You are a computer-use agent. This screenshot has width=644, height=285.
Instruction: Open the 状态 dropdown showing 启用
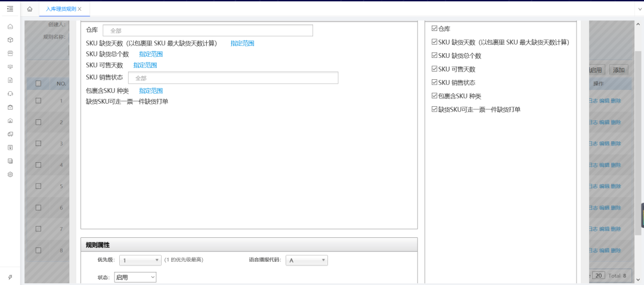click(135, 277)
